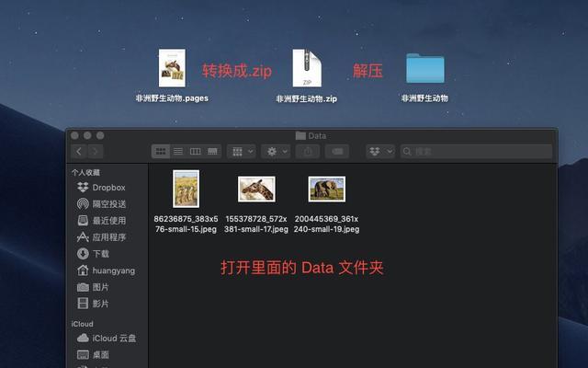Select the meerkats photo thumbnail
The image size is (588, 368).
186,189
